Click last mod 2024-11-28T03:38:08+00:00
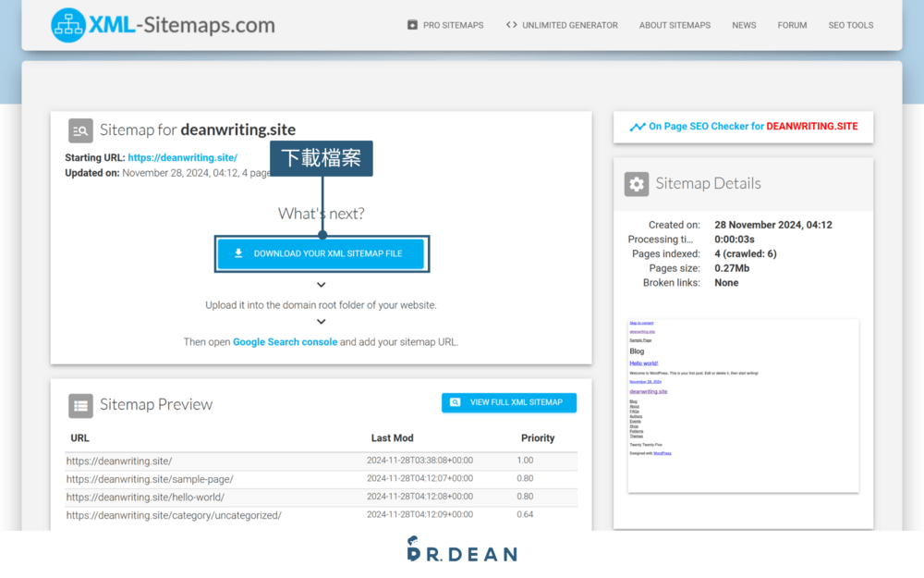The image size is (924, 578). (x=419, y=461)
